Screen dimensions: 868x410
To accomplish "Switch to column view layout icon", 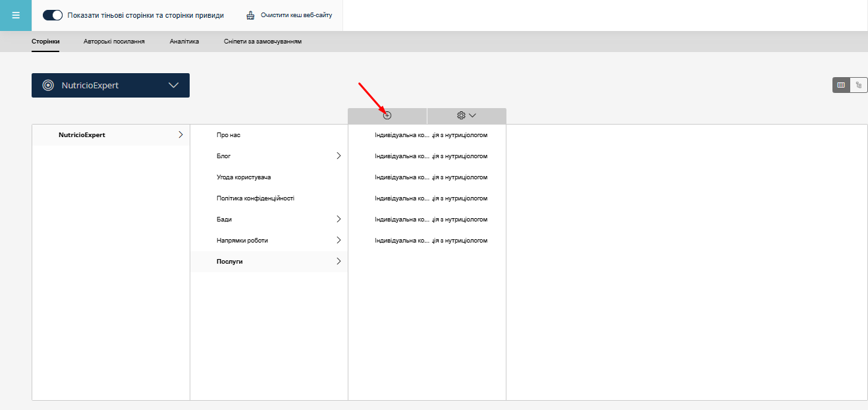I will point(841,85).
